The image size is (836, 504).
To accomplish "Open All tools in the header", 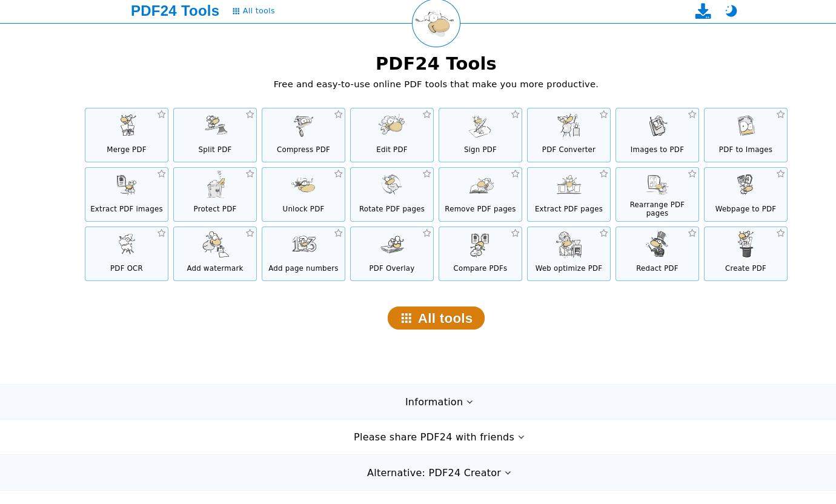I will 254,11.
